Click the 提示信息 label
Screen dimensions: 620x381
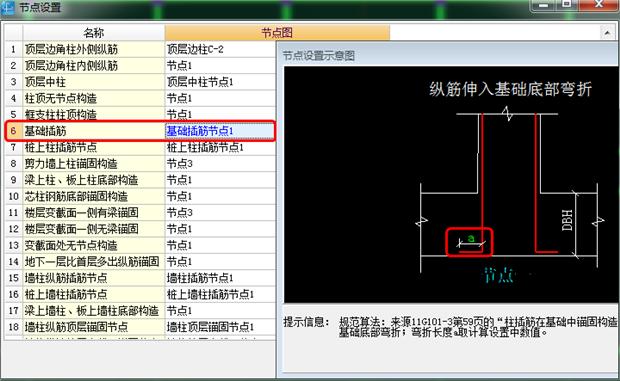306,322
